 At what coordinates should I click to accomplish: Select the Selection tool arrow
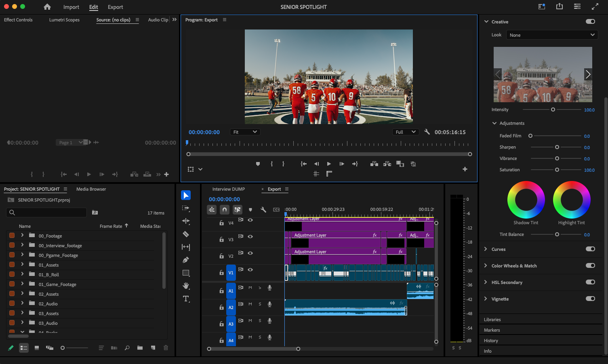coord(186,195)
